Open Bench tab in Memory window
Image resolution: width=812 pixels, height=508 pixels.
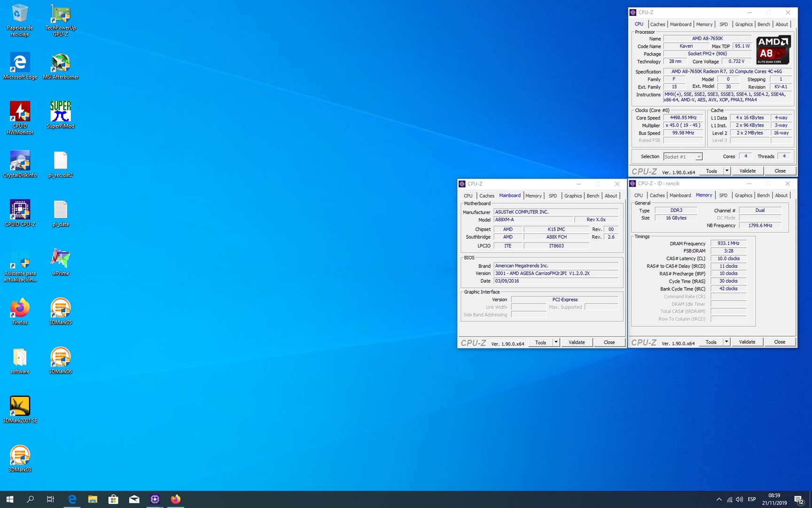click(763, 195)
